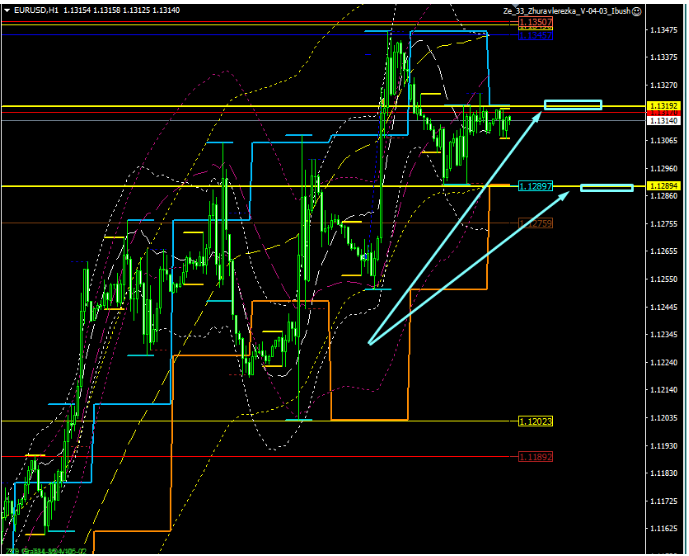Click the current price 1.13140 axis tag
This screenshot has width=689, height=556.
(x=664, y=120)
